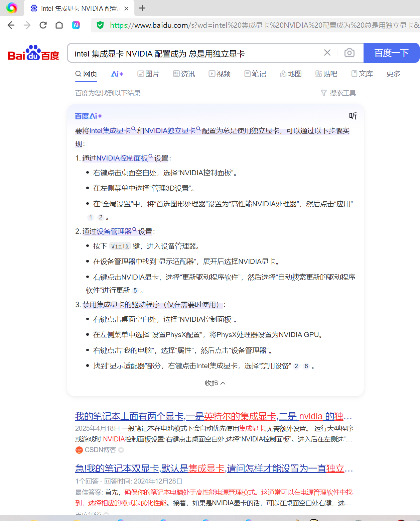Click the browser back arrow
This screenshot has width=420, height=521.
click(11, 25)
